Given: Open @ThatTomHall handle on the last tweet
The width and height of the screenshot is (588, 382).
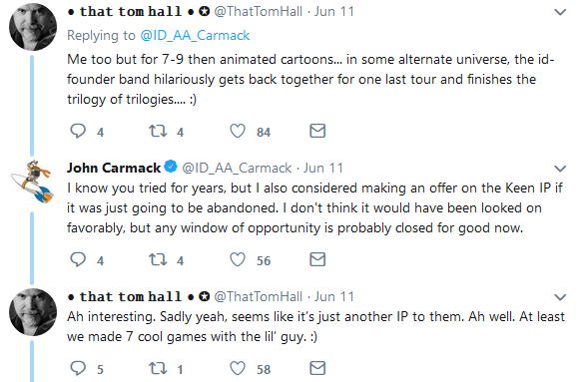Looking at the screenshot, I should coord(258,296).
